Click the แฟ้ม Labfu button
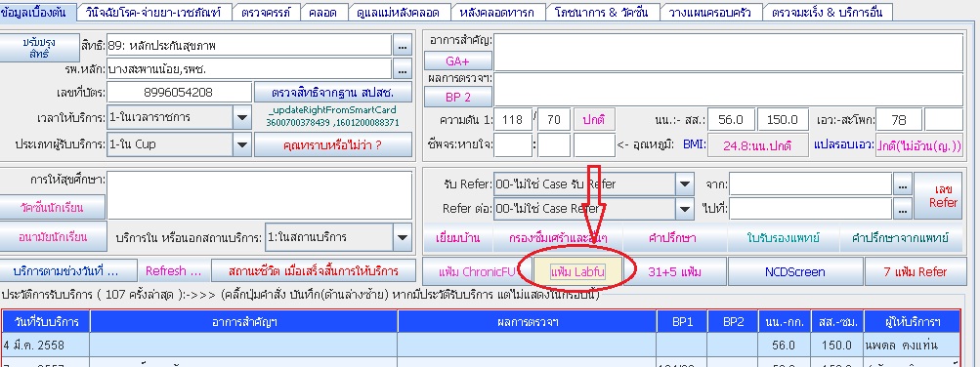This screenshot has height=367, width=980. (x=577, y=272)
